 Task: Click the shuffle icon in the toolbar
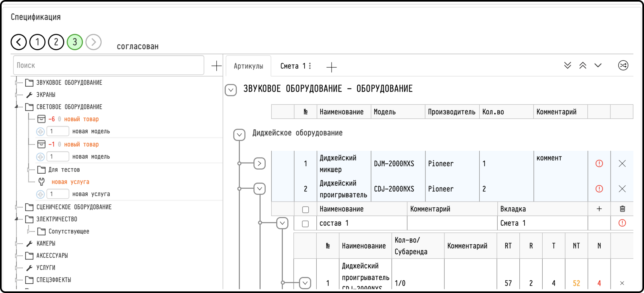click(623, 65)
